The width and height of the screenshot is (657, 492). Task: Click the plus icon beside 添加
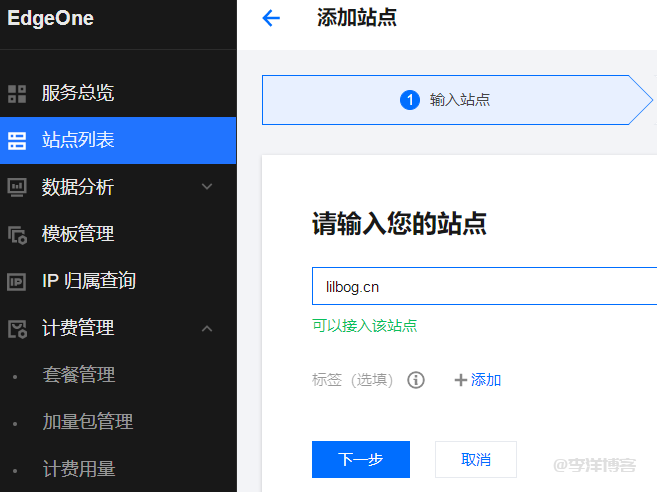pos(460,380)
